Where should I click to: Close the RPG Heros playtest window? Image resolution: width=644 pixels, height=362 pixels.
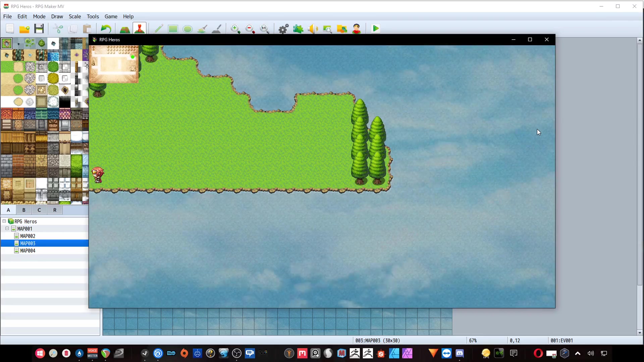click(547, 40)
